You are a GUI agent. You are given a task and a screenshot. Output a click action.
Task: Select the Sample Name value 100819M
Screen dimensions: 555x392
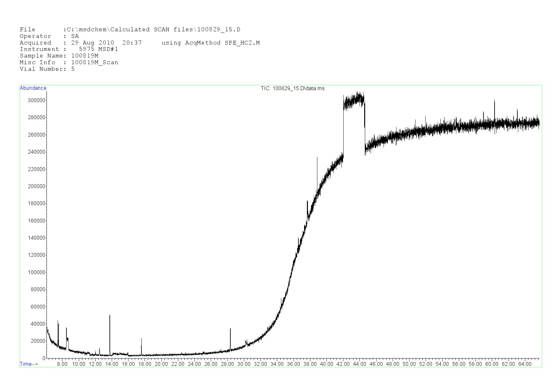tap(85, 56)
